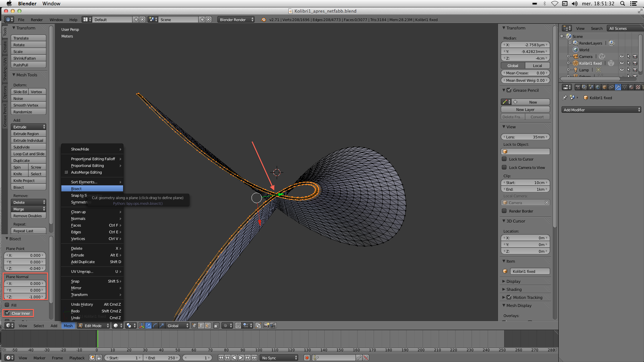Click the Mean Crease value slider
644x362 pixels.
coord(525,73)
